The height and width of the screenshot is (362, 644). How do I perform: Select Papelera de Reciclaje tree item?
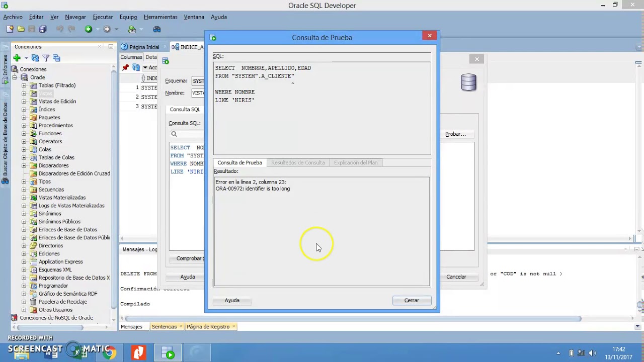(x=63, y=302)
